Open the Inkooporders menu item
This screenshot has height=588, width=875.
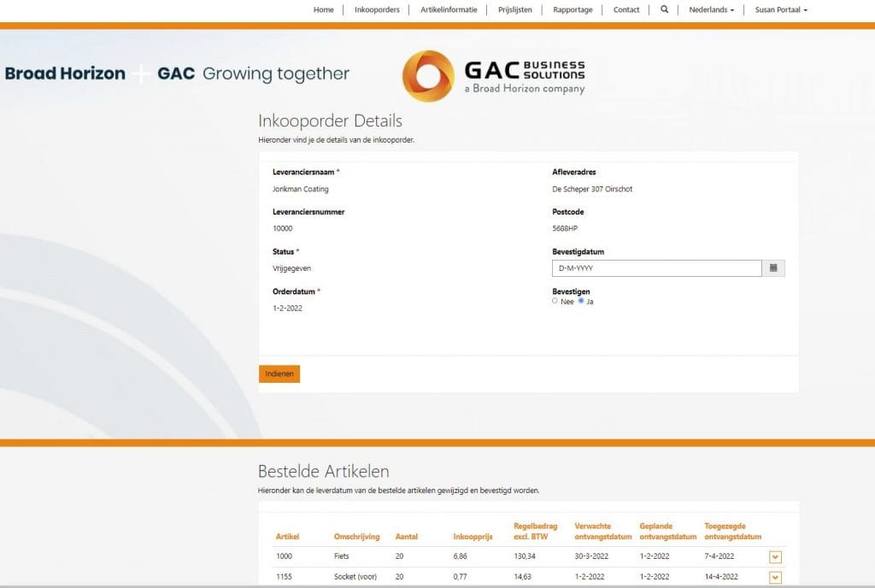tap(377, 9)
